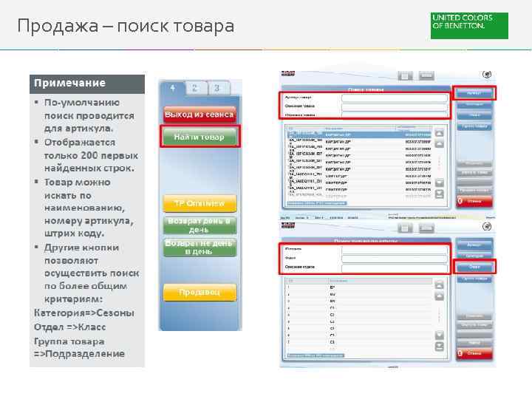Click the Описание отдела field in lower window

[x=395, y=268]
